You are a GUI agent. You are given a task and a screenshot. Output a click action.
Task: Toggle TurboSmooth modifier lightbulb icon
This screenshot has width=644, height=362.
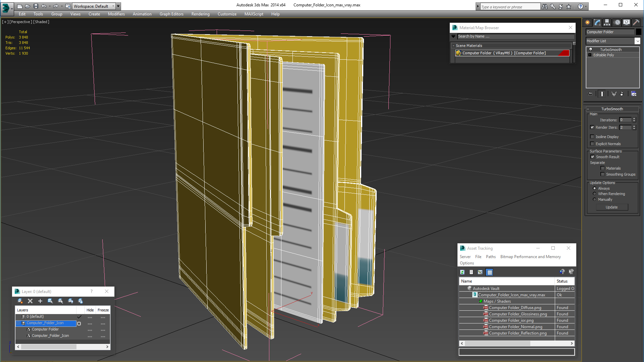click(x=591, y=50)
